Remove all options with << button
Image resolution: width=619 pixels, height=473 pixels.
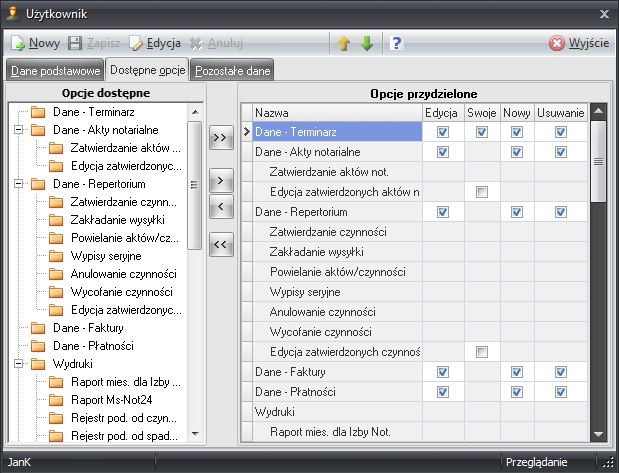[221, 244]
